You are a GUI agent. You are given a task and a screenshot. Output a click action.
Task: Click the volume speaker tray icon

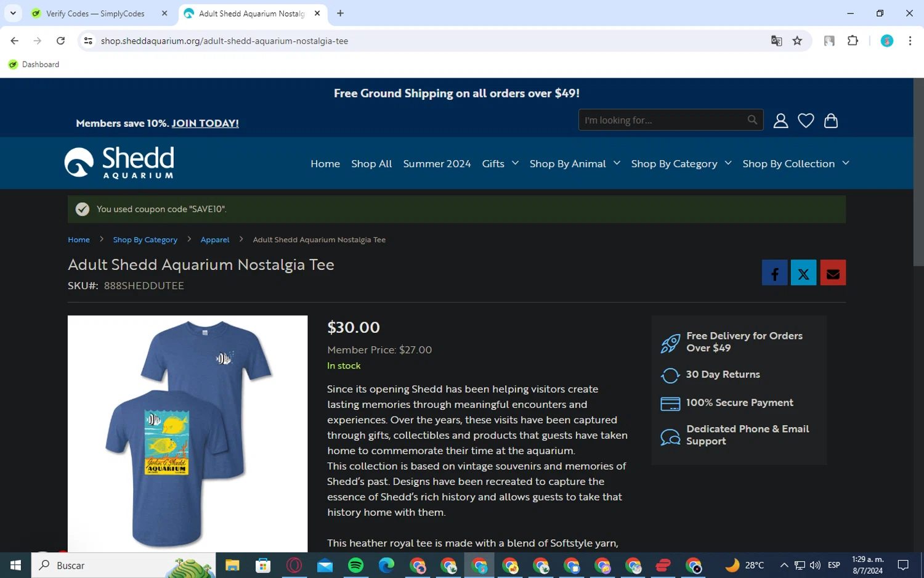pos(815,565)
